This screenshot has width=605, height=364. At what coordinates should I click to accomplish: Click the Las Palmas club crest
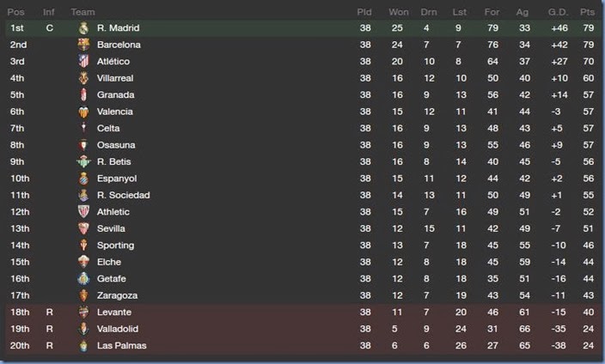[x=83, y=346]
